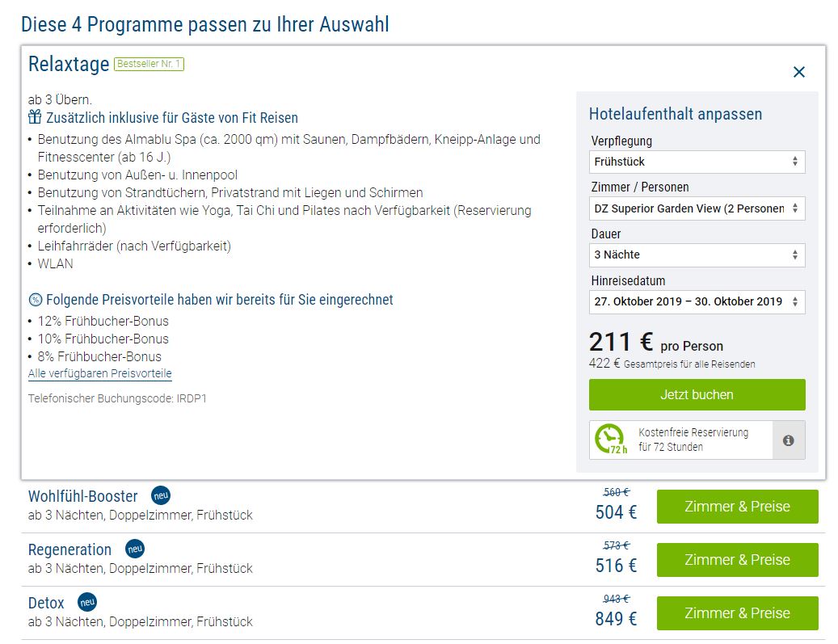The width and height of the screenshot is (838, 644).
Task: Select the Detox program title
Action: click(x=46, y=604)
